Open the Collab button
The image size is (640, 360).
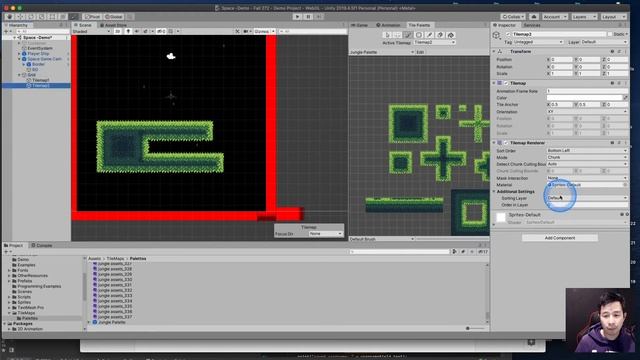[x=513, y=17]
